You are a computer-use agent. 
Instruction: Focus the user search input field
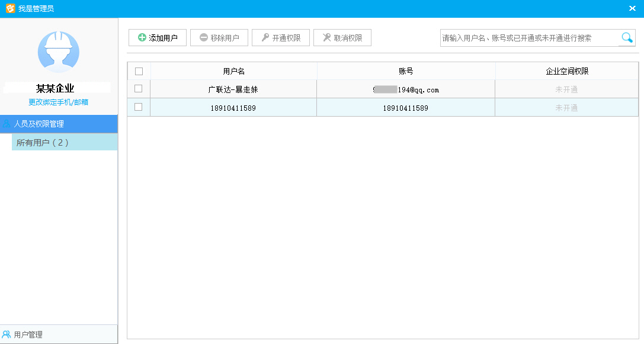[x=529, y=38]
